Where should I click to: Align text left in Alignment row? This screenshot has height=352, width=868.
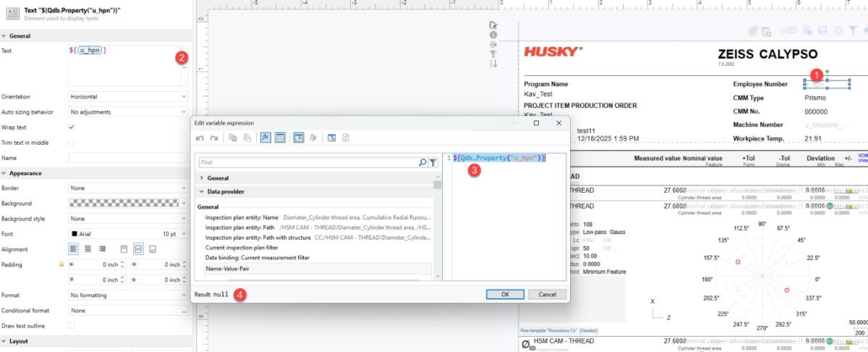(x=74, y=249)
